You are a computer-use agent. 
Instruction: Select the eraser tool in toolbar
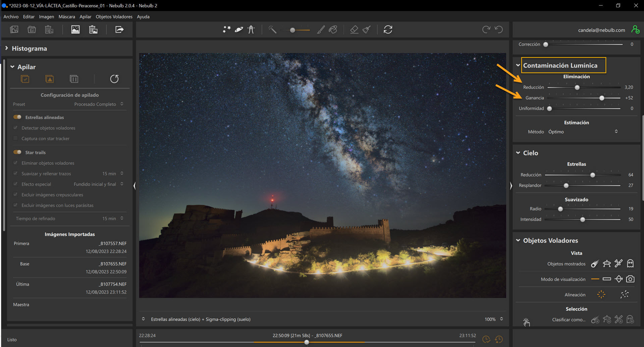click(354, 30)
